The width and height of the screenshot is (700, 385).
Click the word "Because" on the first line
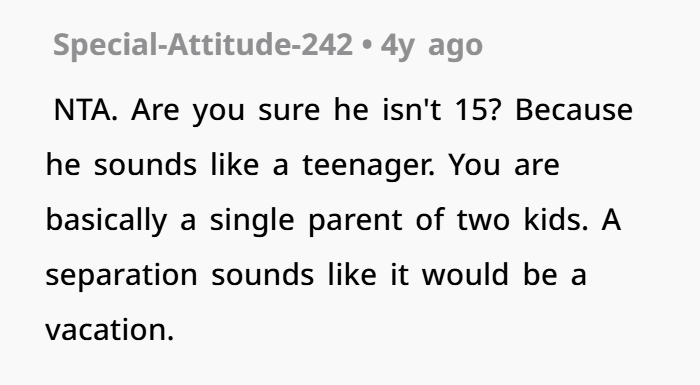click(574, 109)
